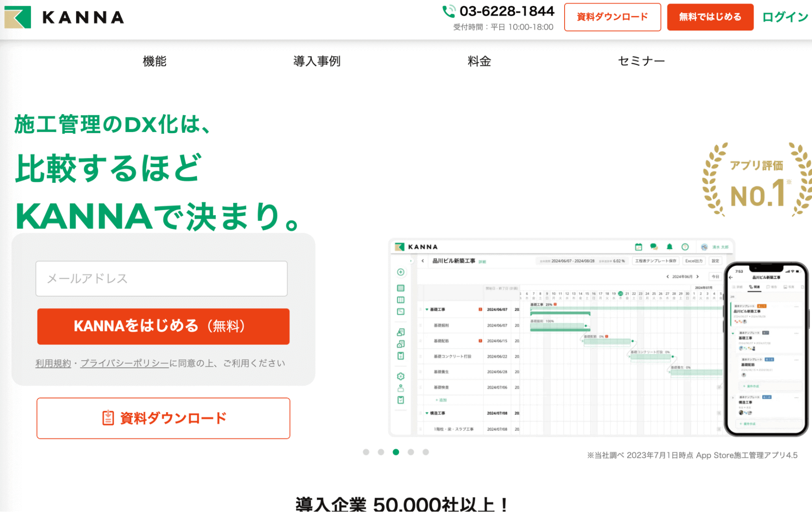Click chat bubbles icon in product preview

point(654,247)
